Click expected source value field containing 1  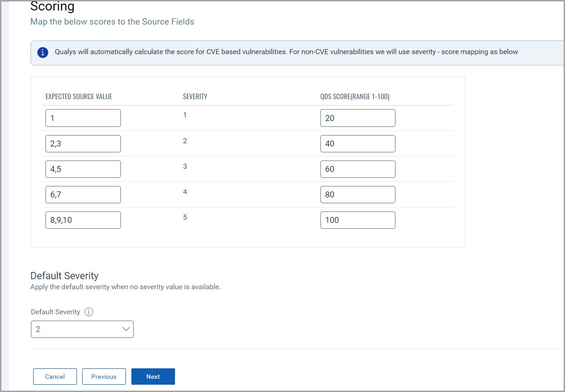(x=83, y=118)
